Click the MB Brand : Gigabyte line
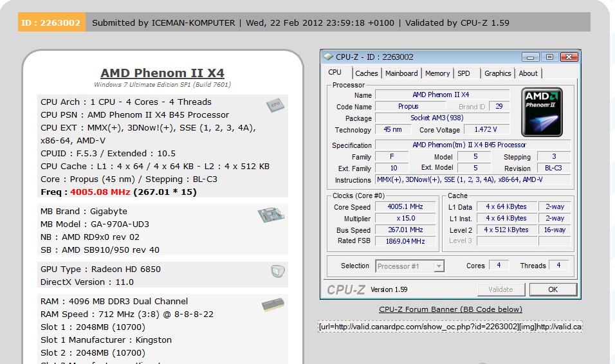This screenshot has height=364, width=615. pos(84,212)
